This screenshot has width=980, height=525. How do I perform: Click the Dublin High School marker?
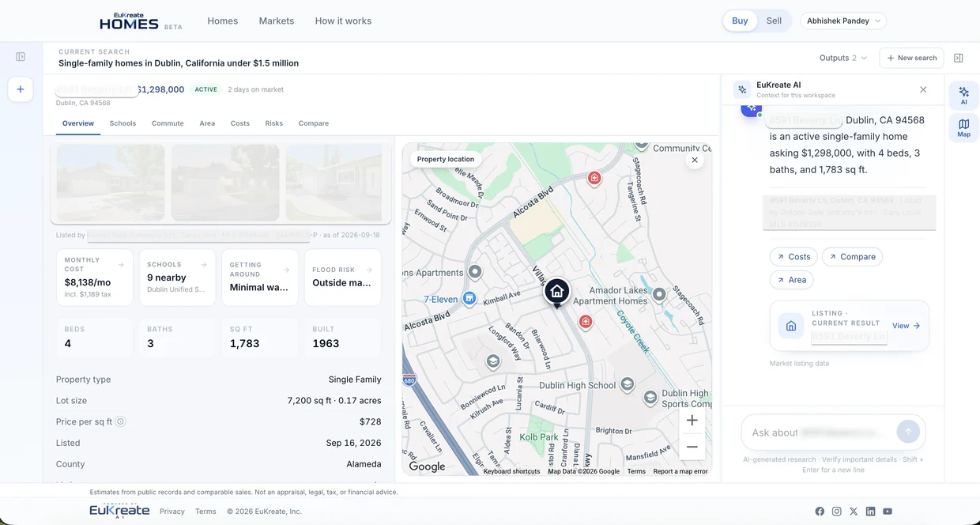pos(628,384)
